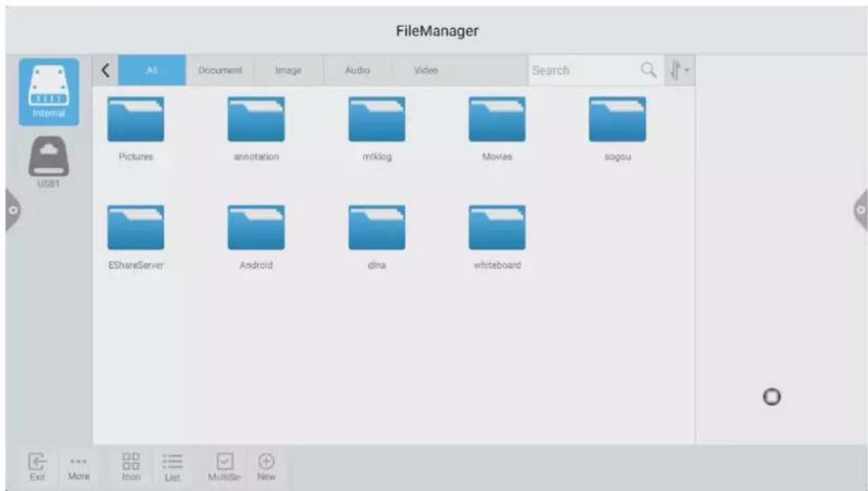Click the Movies folder name label

(x=497, y=157)
